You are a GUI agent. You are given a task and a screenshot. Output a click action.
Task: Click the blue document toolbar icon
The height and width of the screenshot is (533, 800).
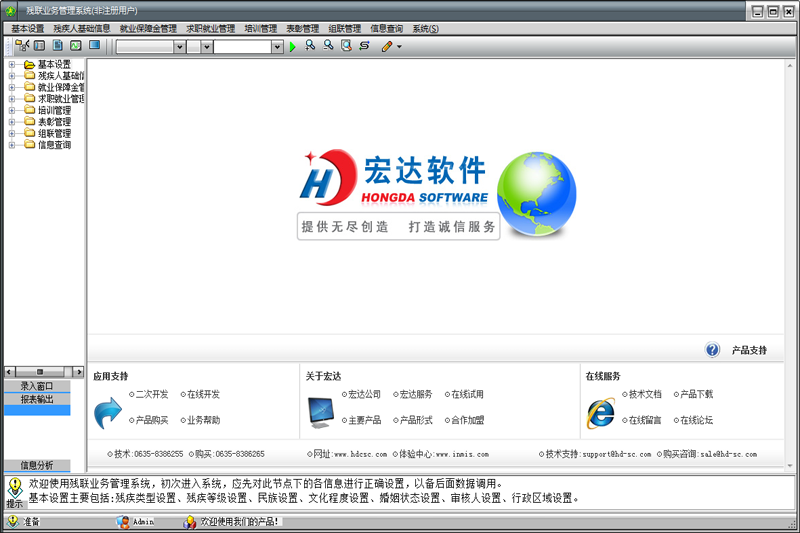[58, 46]
